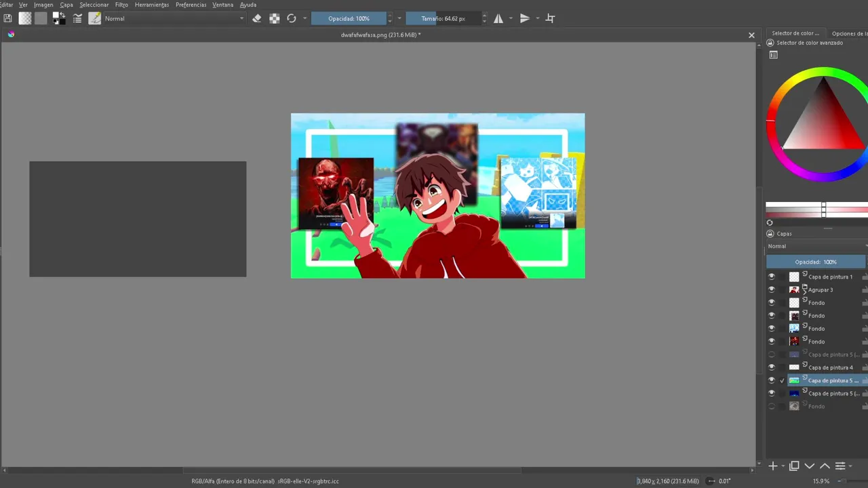
Task: Move layer down with the down chevron
Action: (x=810, y=466)
